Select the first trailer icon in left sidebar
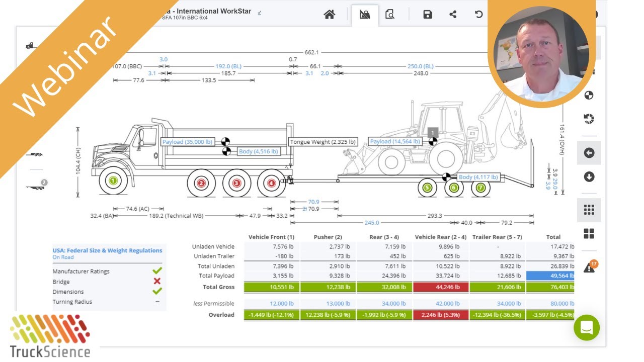The image size is (644, 362). [x=34, y=154]
